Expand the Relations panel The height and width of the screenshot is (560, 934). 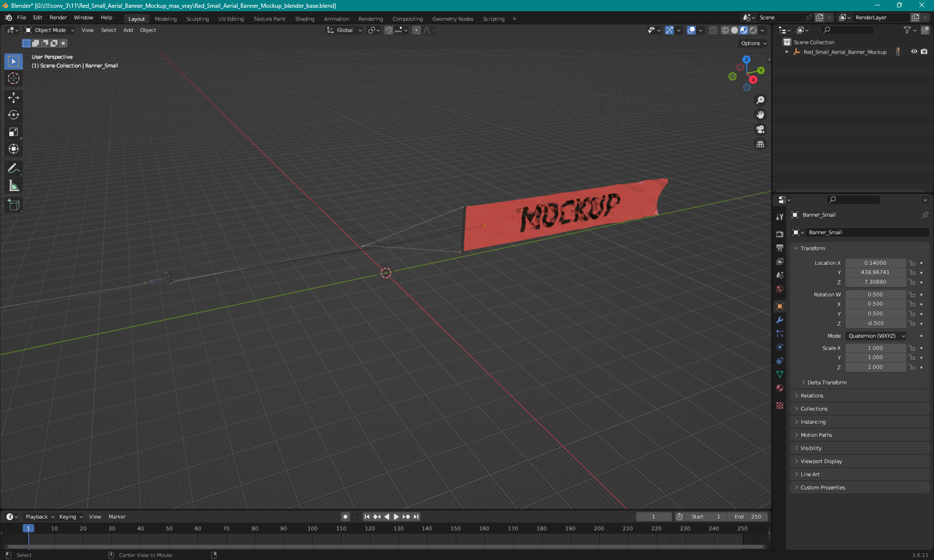click(812, 396)
